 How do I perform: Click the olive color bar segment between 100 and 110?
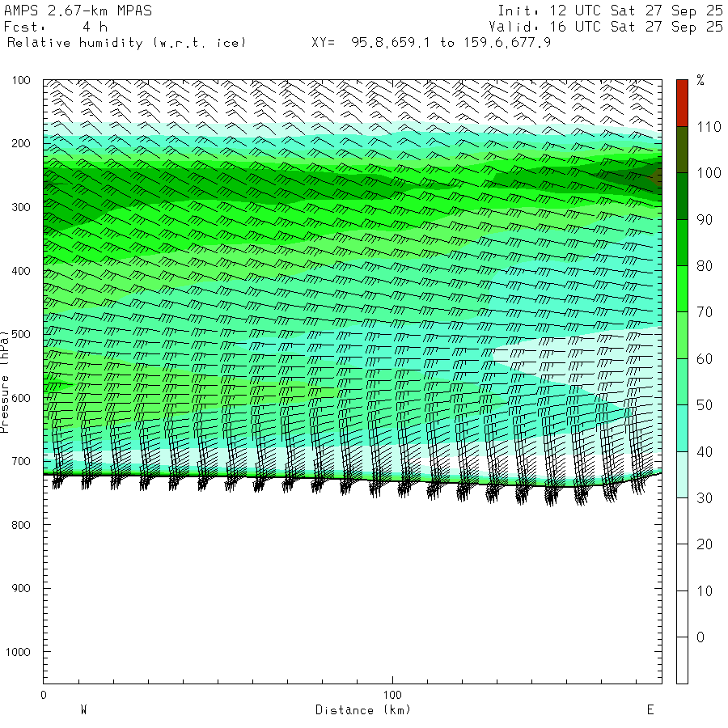(x=682, y=150)
